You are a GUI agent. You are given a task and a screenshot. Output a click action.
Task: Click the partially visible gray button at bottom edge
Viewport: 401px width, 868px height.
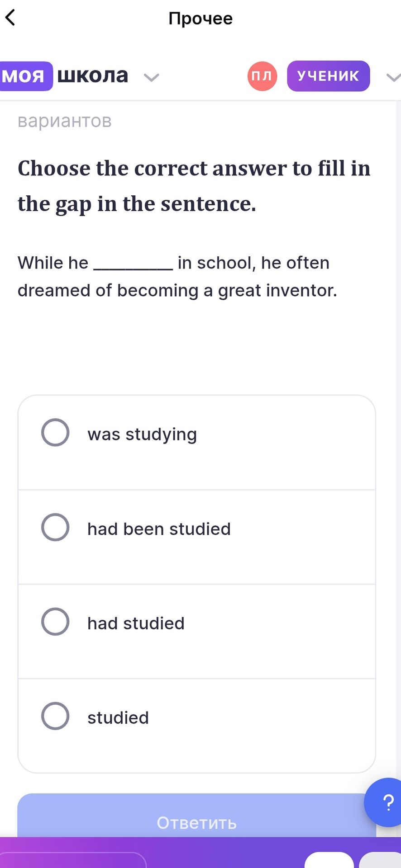(x=380, y=860)
